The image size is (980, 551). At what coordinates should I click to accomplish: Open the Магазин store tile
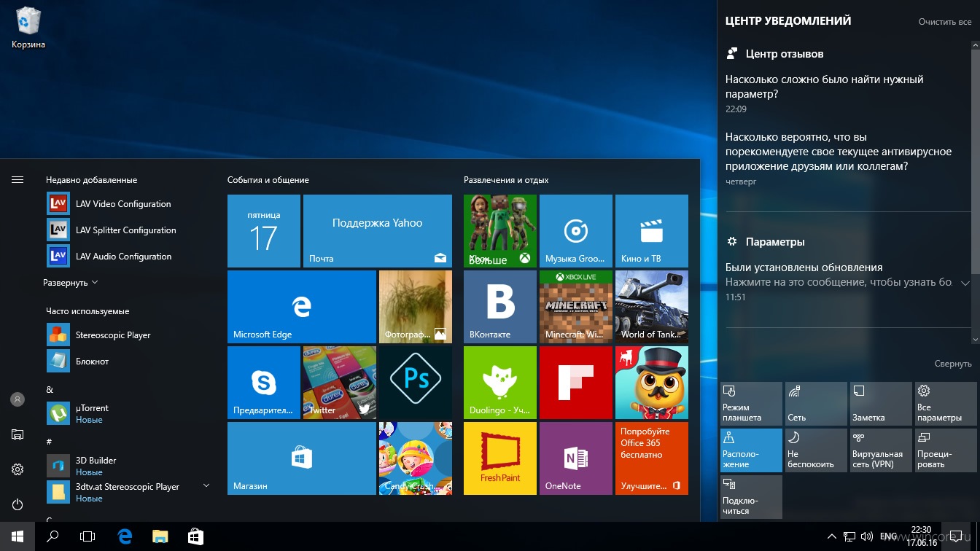tap(302, 458)
